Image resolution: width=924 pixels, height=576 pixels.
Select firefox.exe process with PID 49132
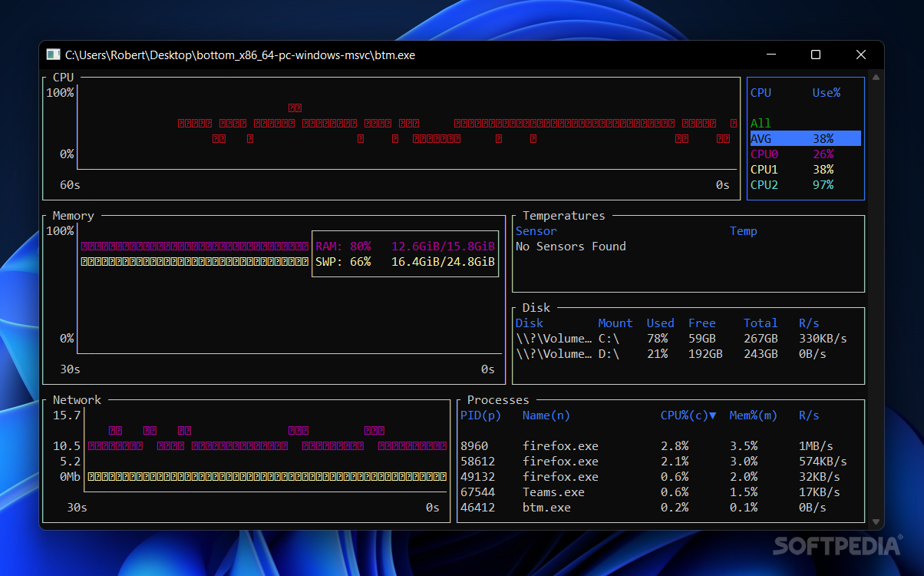click(x=660, y=477)
